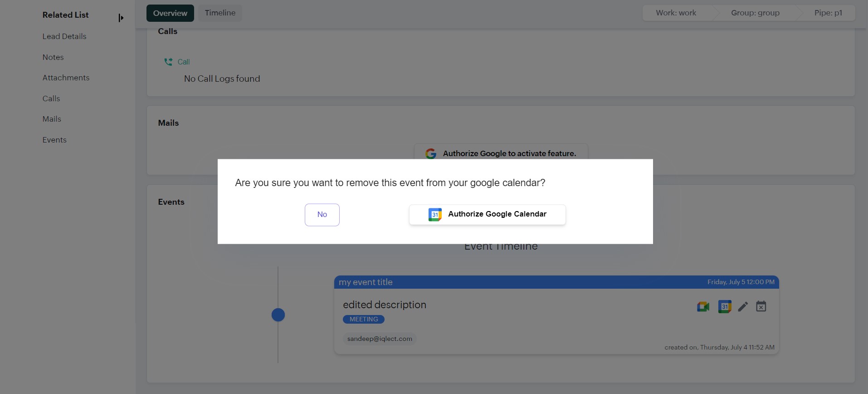Click the blue timeline marker dot

tap(278, 315)
